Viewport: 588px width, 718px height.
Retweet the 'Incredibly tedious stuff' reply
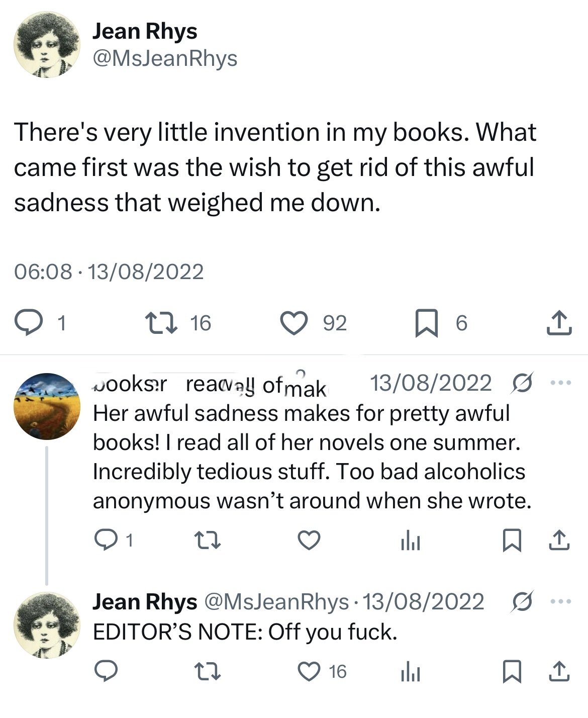coord(207,540)
